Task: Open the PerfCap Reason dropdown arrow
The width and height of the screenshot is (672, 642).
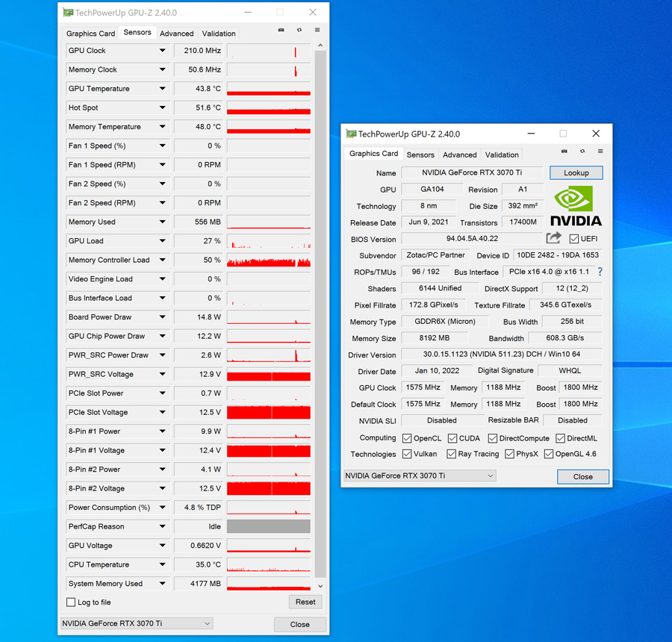Action: [163, 526]
